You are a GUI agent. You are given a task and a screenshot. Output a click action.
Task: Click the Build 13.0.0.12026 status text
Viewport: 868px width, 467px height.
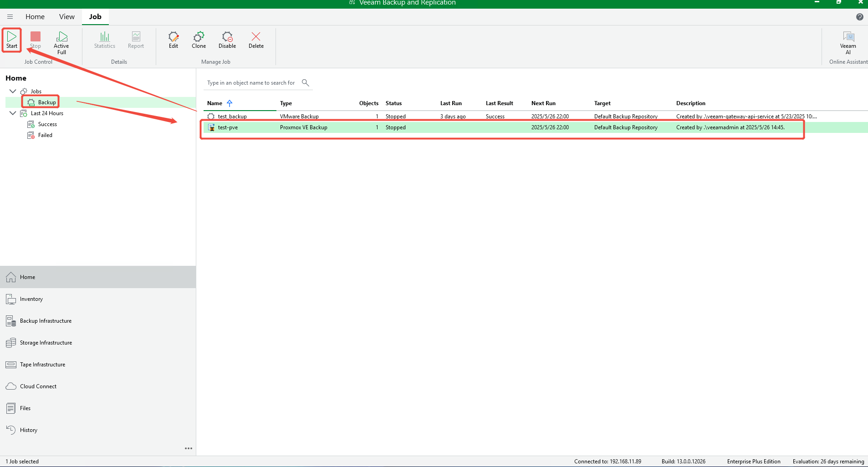click(684, 462)
